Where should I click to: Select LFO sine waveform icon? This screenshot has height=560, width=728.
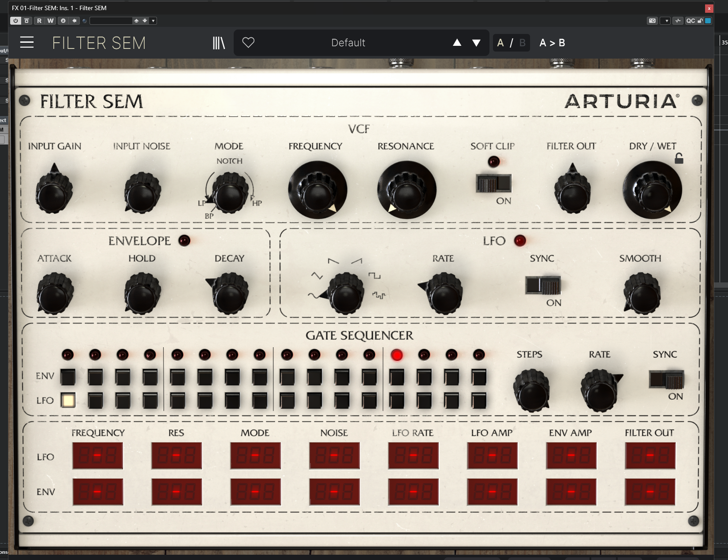[x=314, y=296]
